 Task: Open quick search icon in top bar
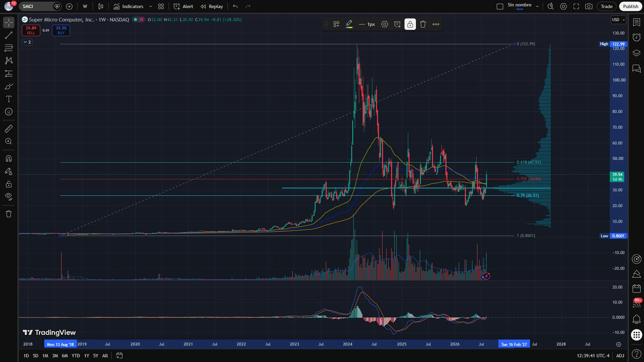click(550, 6)
